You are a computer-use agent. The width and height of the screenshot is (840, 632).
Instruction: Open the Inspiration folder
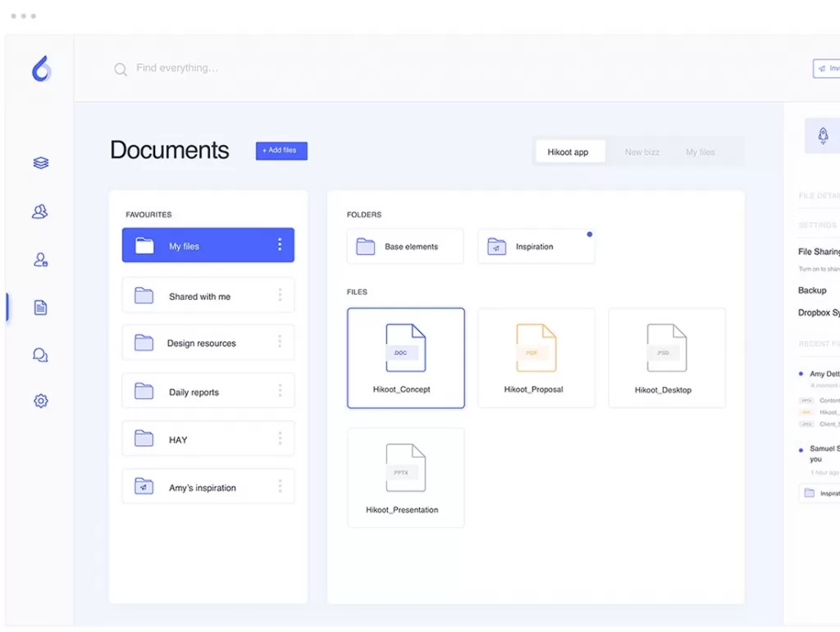pos(536,247)
